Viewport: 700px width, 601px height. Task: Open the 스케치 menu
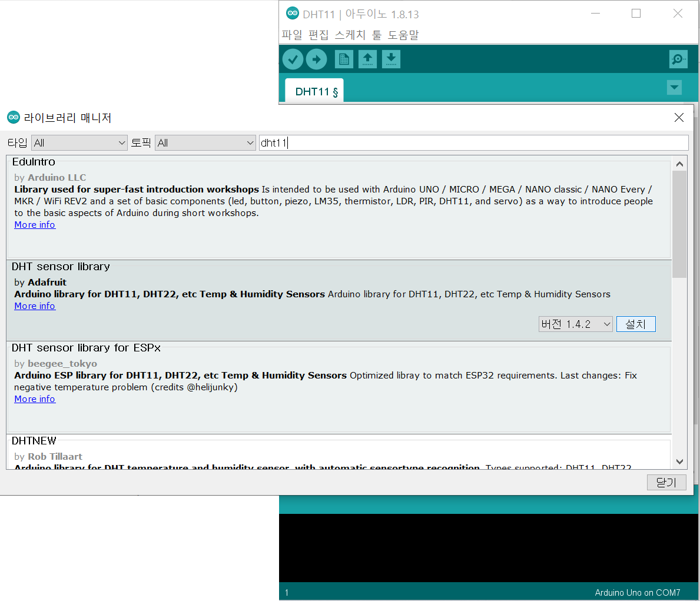click(350, 35)
